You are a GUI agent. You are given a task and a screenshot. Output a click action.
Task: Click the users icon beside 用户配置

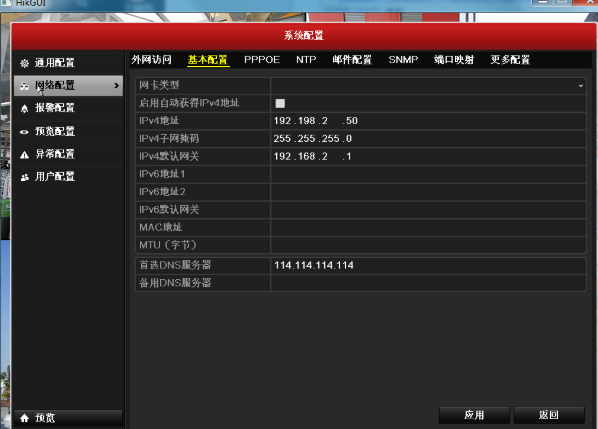[x=24, y=177]
